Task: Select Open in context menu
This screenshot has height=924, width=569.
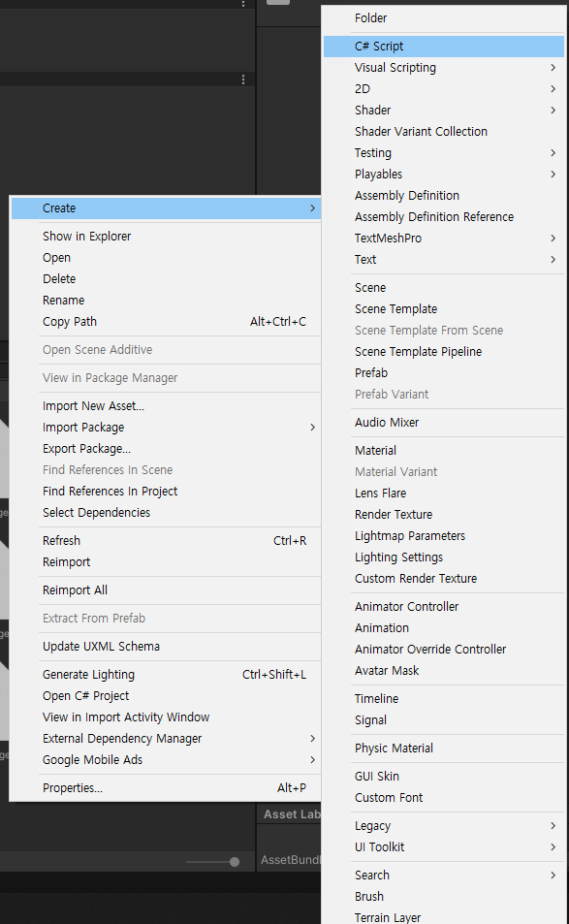Action: point(166,258)
